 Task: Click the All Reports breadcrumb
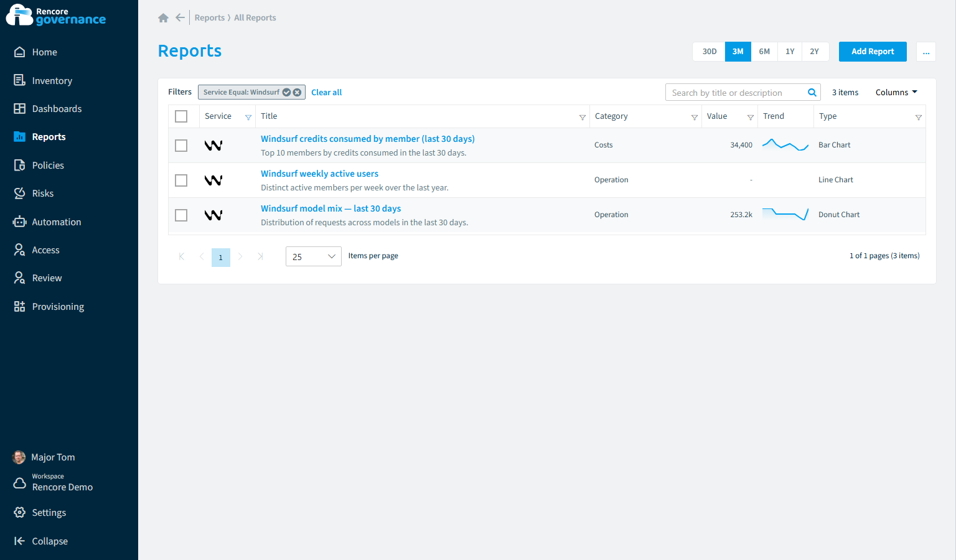tap(255, 17)
